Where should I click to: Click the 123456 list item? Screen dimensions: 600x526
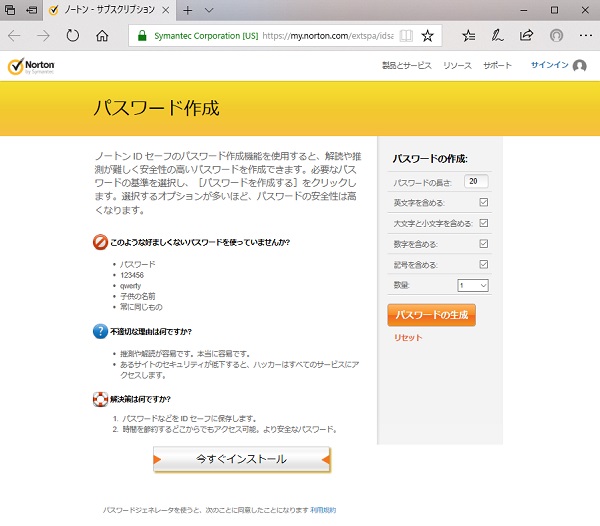coord(132,275)
